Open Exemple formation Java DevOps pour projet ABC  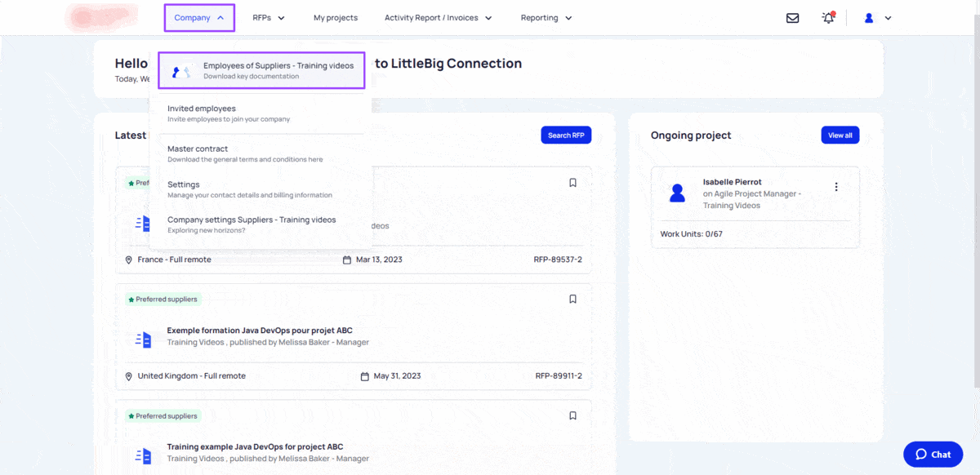tap(260, 331)
